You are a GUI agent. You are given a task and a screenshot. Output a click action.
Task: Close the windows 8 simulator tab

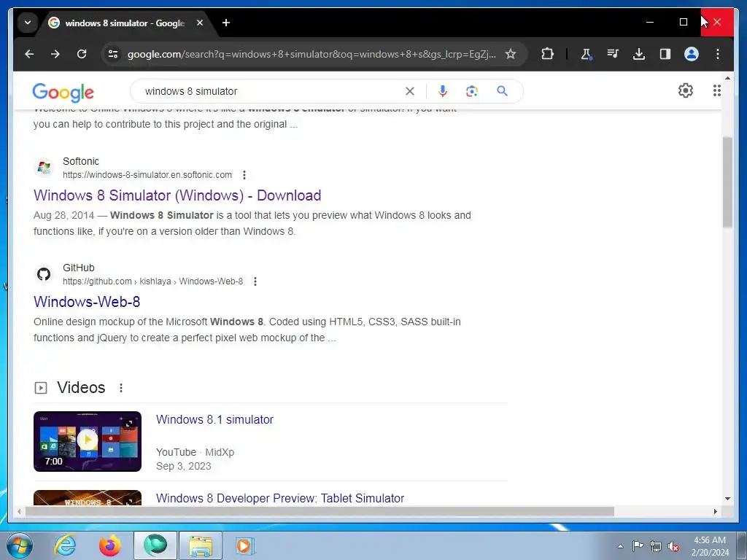[200, 23]
